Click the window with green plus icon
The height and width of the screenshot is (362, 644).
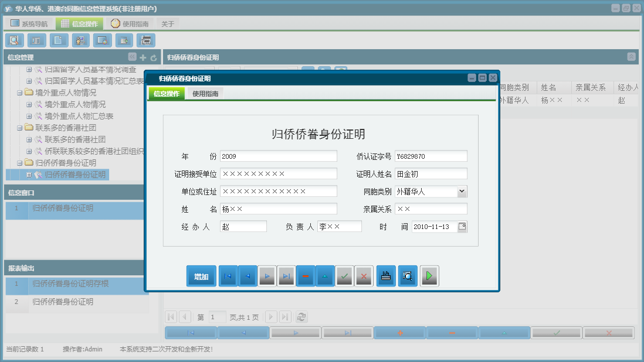tap(124, 40)
